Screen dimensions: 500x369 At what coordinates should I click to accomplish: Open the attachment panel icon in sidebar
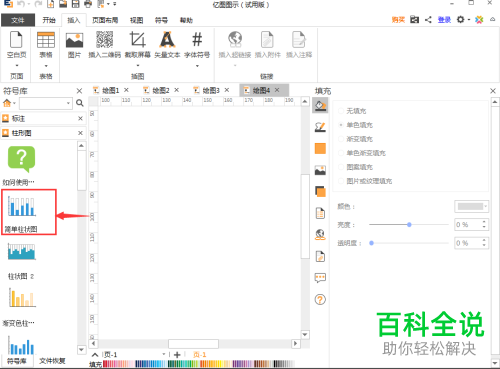tap(320, 257)
